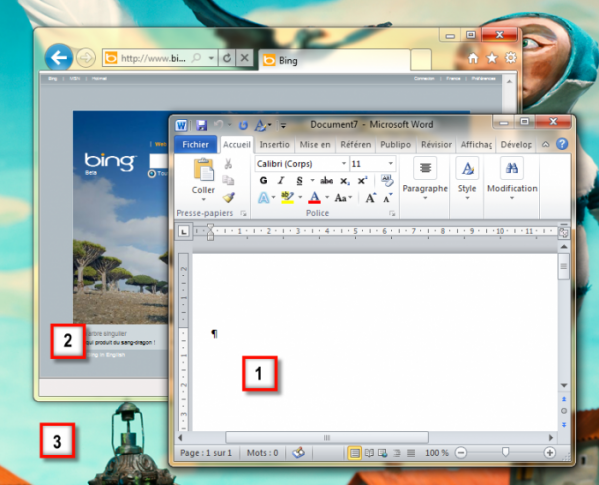This screenshot has height=485, width=599.
Task: Click the Undo arrow in Word's title bar
Action: (x=219, y=124)
